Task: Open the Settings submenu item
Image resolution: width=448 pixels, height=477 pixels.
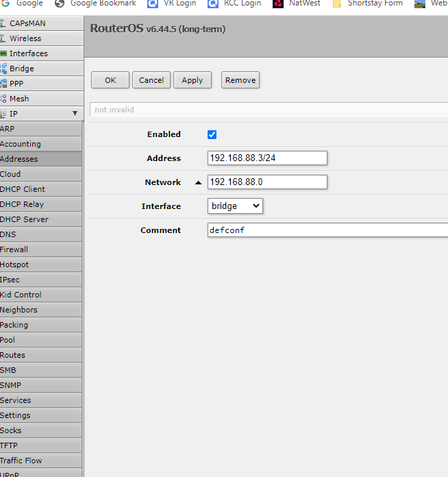Action: [x=40, y=415]
